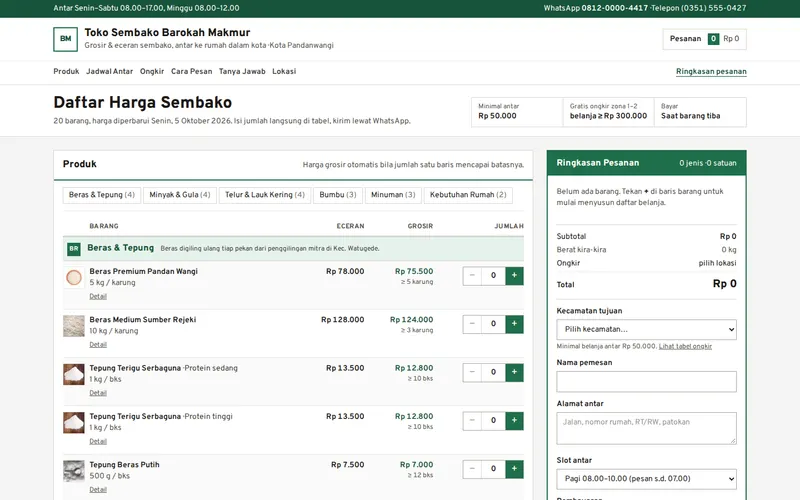Open Tepung Beras Putih thumbnail

point(74,471)
